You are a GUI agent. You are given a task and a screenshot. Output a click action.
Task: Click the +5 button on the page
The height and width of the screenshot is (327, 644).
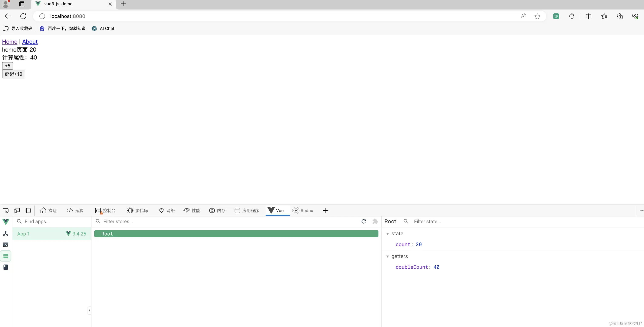pos(7,66)
